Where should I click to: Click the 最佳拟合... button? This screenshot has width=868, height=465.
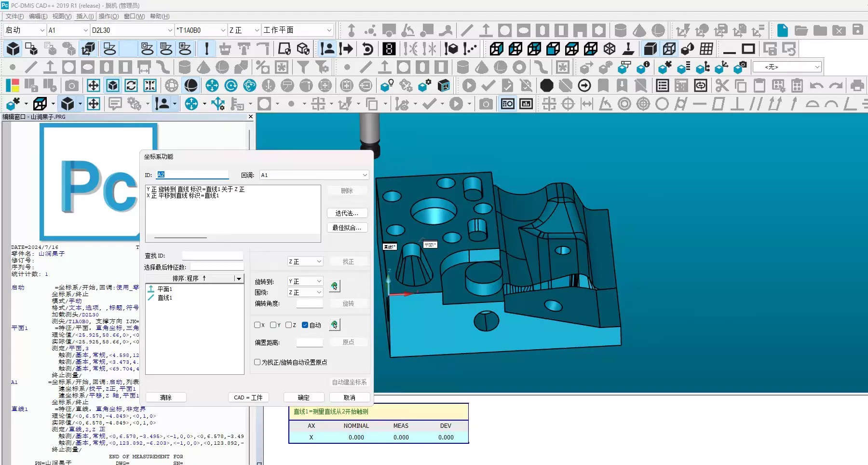click(x=347, y=228)
